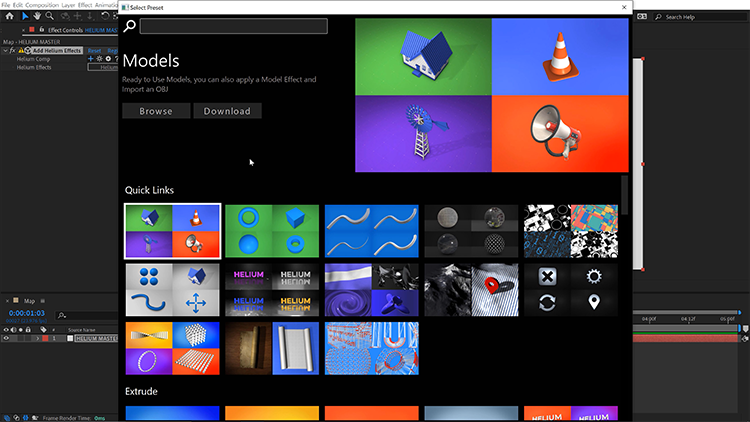Viewport: 750px width, 422px height.
Task: Click the Browse button
Action: 155,111
